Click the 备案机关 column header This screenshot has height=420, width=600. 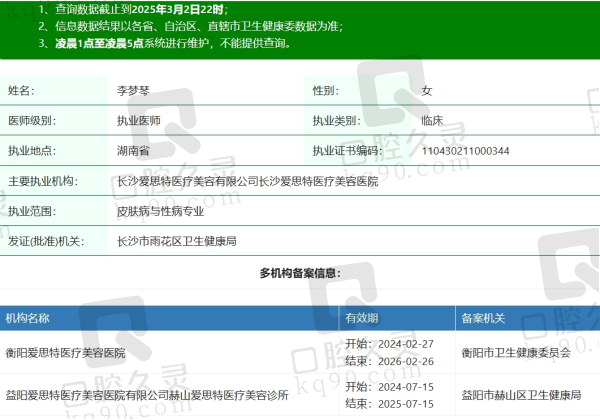point(483,318)
